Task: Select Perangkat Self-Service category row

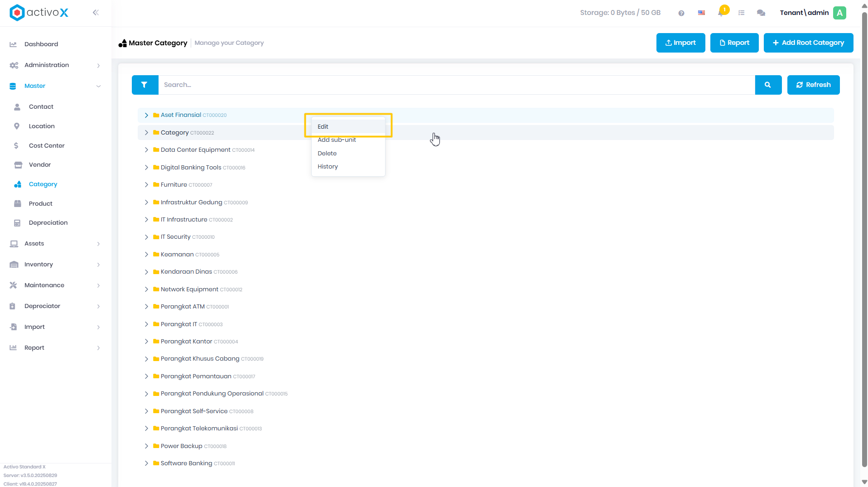Action: pos(485,411)
